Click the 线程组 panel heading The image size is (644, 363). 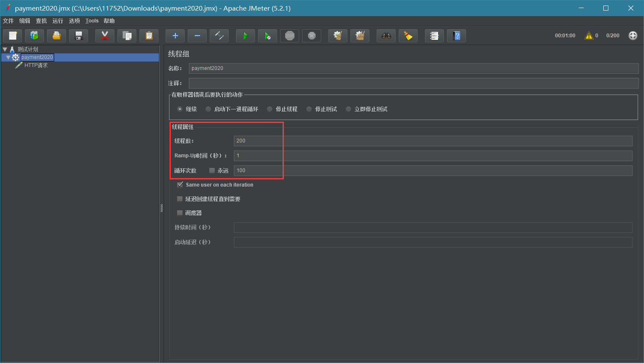click(x=179, y=54)
